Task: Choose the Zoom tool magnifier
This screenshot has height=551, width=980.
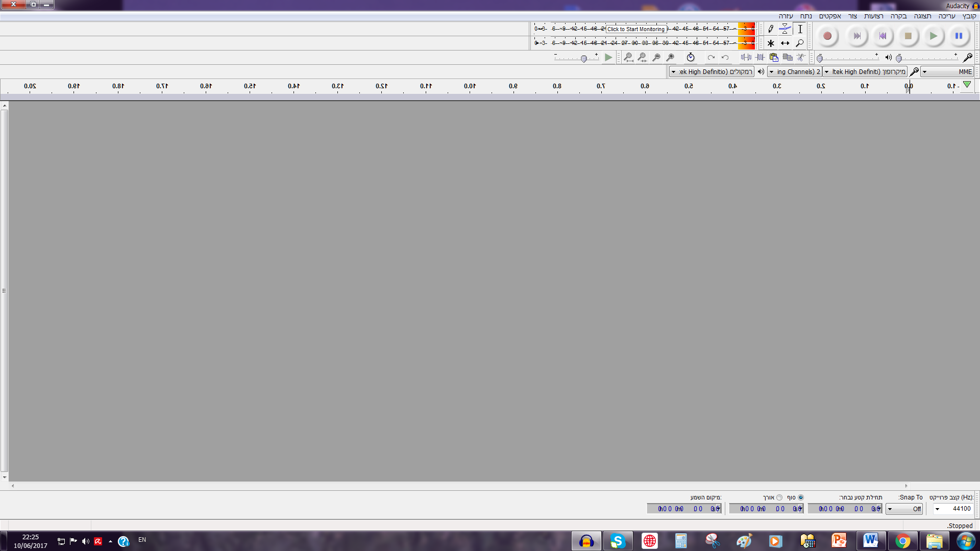Action: click(800, 43)
